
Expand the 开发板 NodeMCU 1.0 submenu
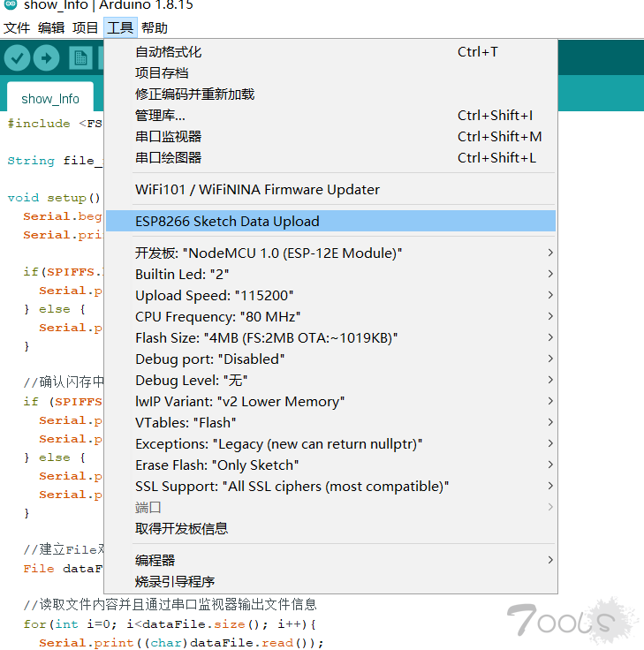(330, 253)
